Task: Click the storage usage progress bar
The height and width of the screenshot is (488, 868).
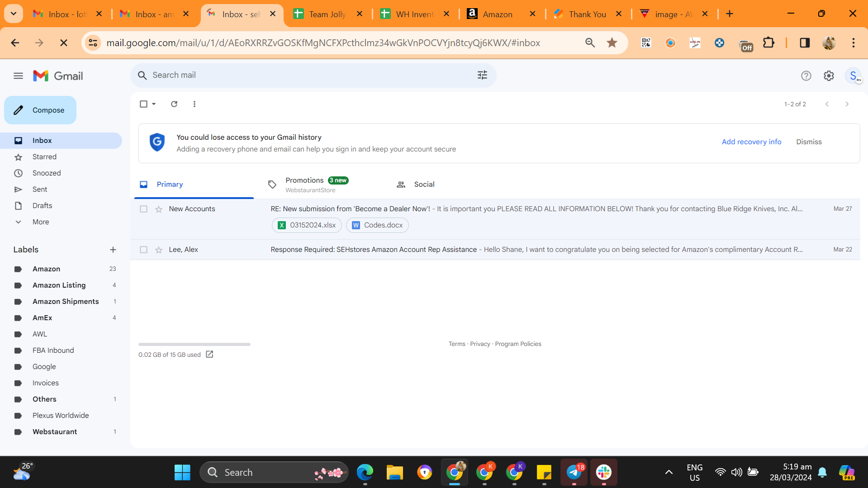Action: tap(194, 345)
